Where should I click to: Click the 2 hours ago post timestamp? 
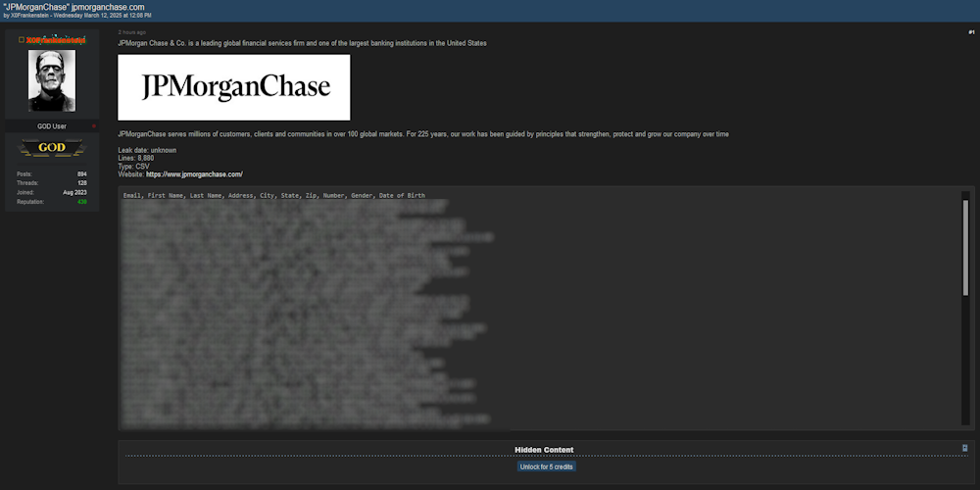point(131,32)
